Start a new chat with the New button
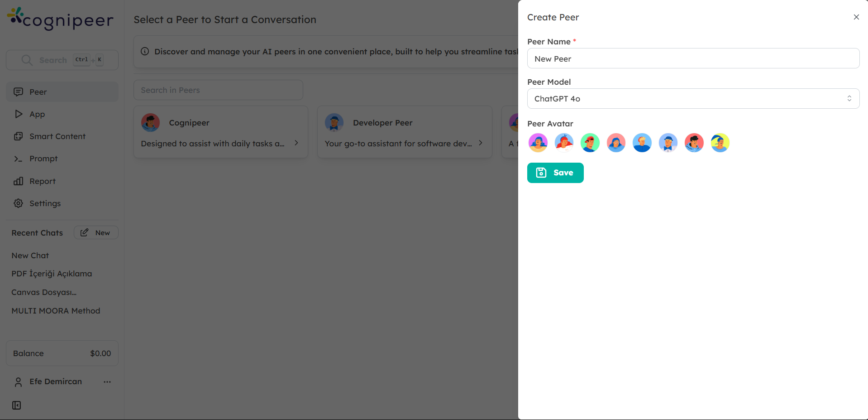The image size is (868, 420). 95,232
